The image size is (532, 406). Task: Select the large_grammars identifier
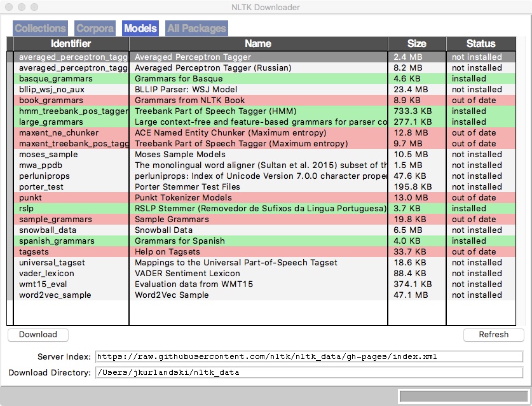(x=51, y=122)
